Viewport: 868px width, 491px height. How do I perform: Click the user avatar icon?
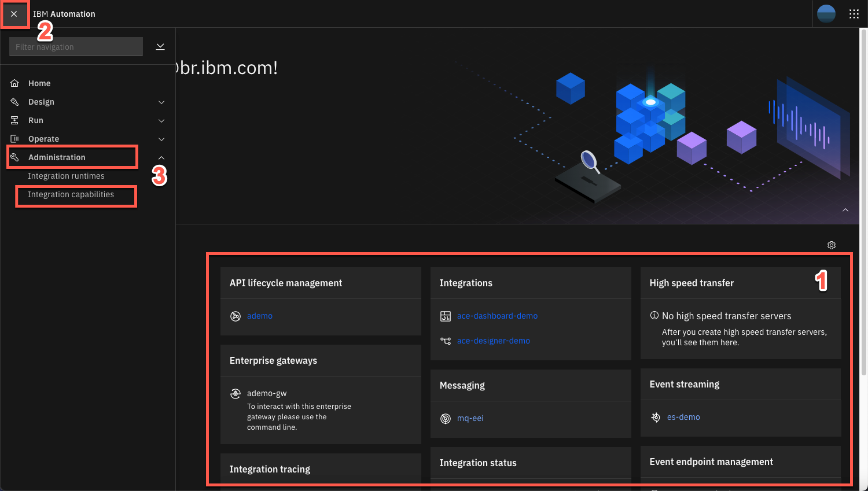(826, 14)
